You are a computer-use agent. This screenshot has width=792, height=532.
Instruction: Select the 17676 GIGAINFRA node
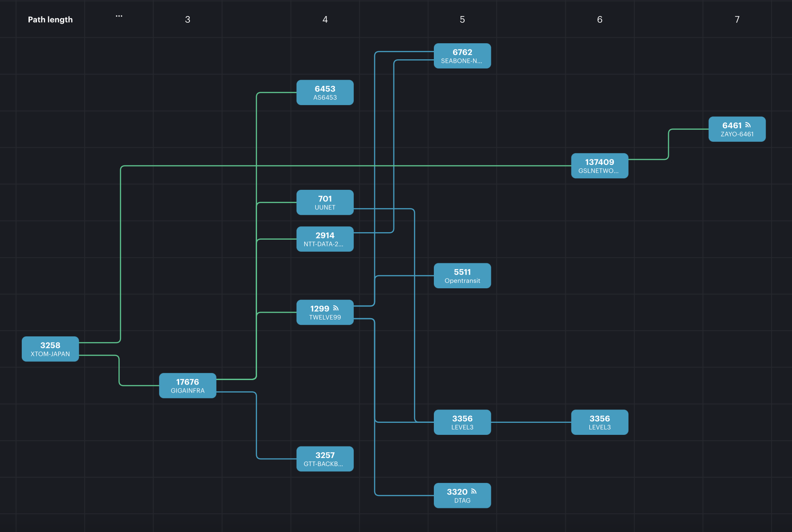(x=188, y=385)
